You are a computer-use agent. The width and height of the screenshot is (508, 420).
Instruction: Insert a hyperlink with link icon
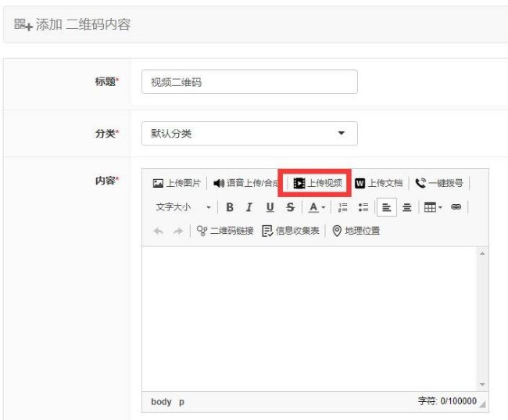(x=456, y=207)
